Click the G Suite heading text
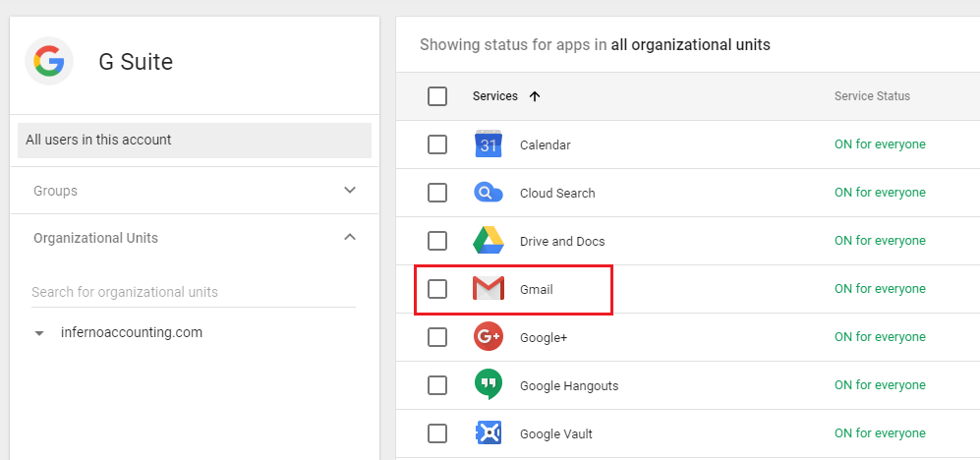 [136, 61]
